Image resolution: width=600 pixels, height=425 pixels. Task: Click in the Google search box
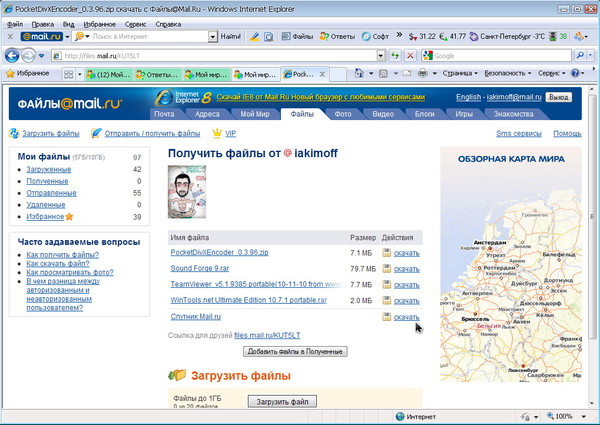(496, 56)
